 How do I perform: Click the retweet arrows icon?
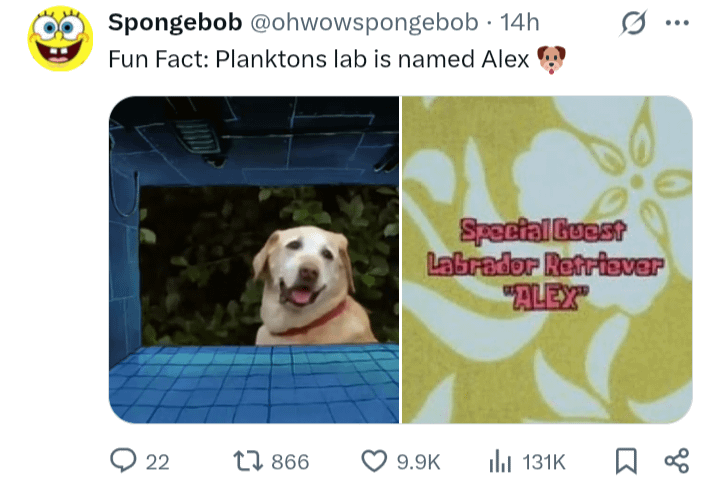[248, 461]
